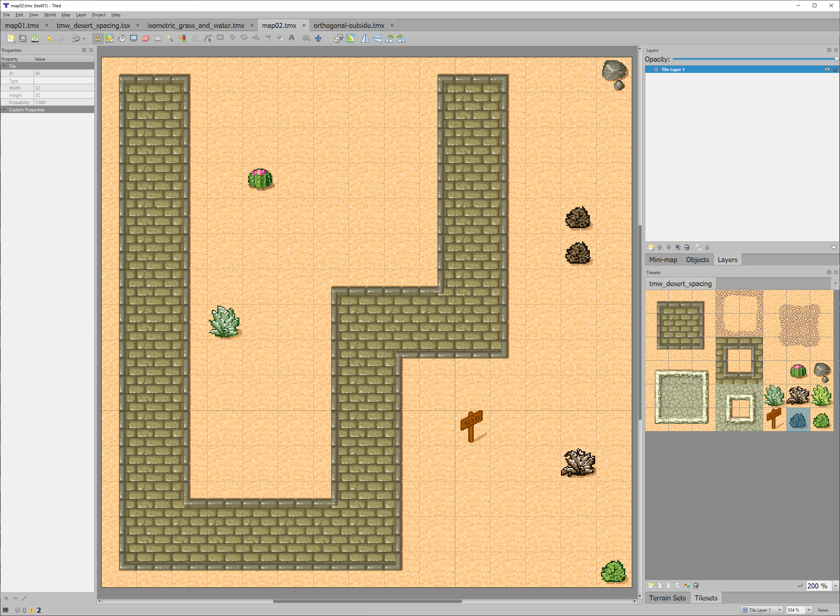Switch to the Objects panel button
The width and height of the screenshot is (840, 616).
point(697,260)
